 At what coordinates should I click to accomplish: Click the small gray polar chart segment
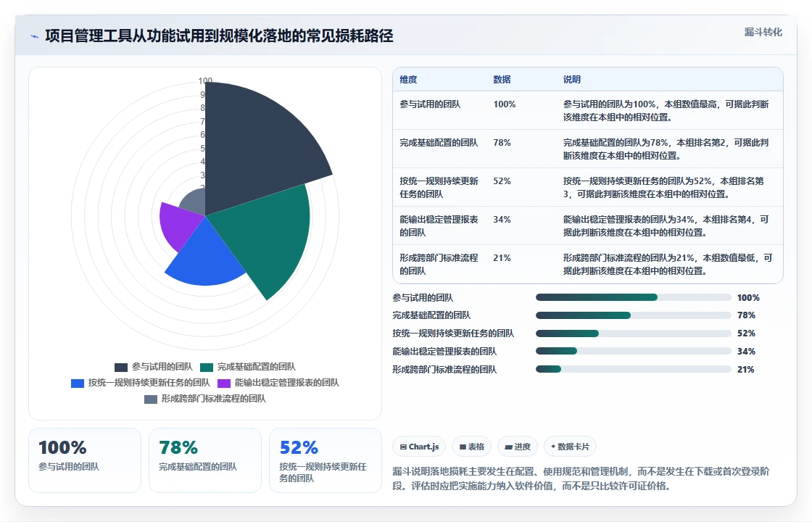click(195, 202)
